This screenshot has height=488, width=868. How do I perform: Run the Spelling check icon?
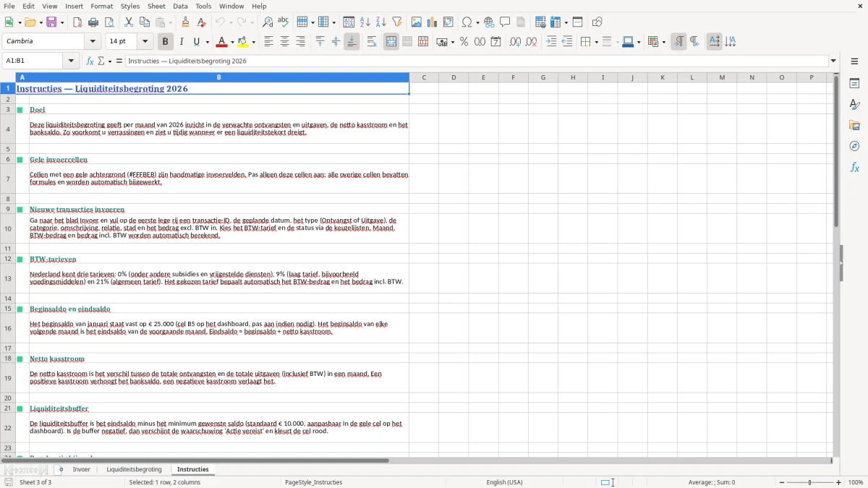click(x=283, y=22)
